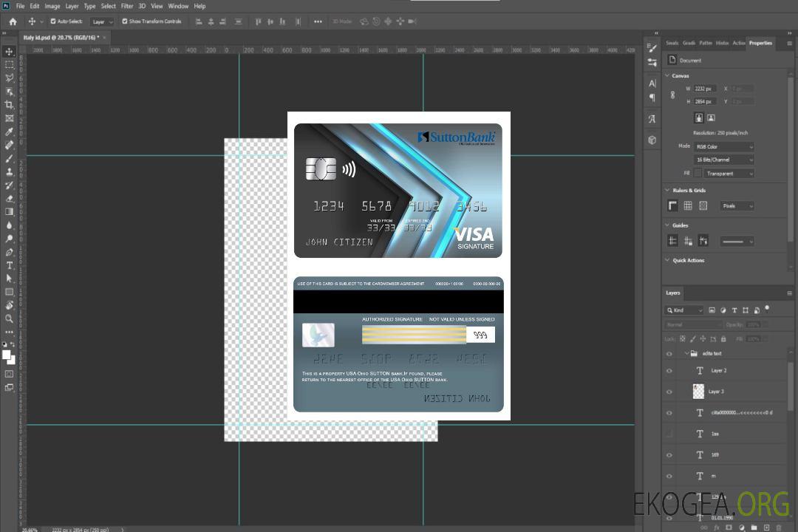
Task: Expand the Quick Actions section
Action: 667,260
